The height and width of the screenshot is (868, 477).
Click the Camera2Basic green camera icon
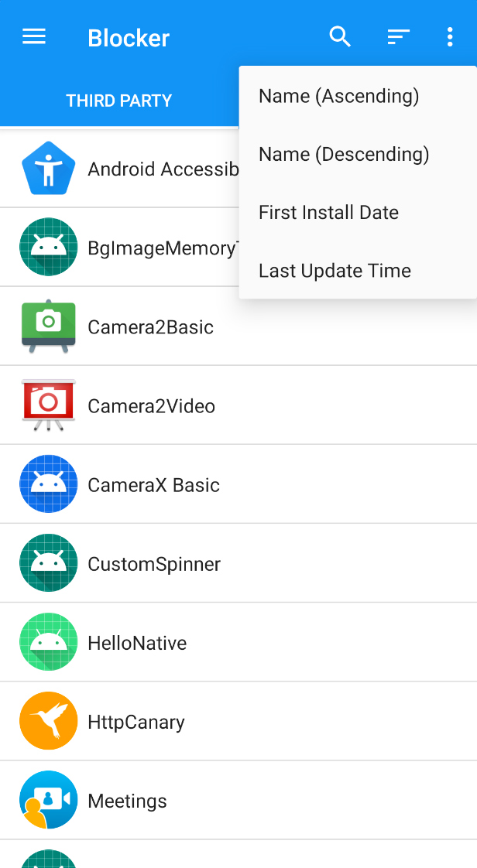[x=48, y=326]
